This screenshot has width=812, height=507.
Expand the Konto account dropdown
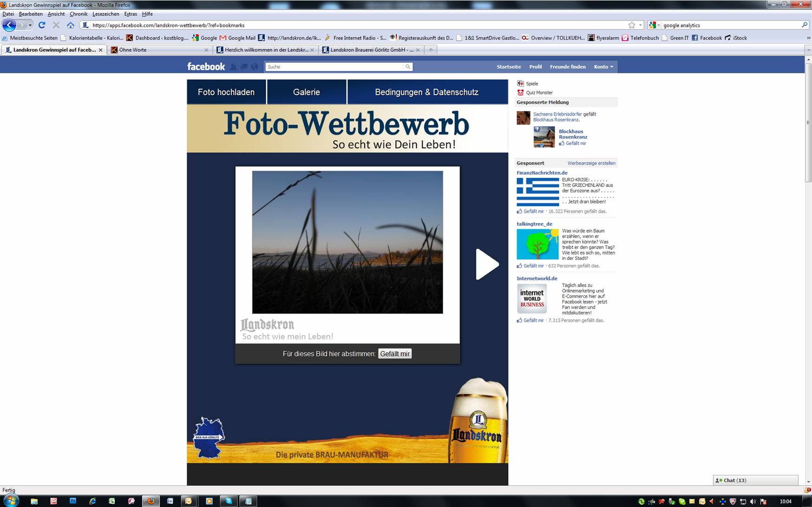pos(603,67)
